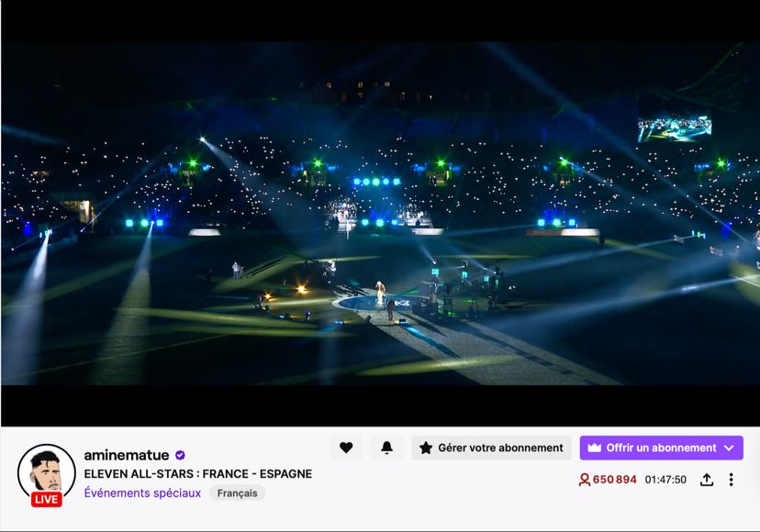Viewport: 760px width, 532px height.
Task: Click the red LIVE badge
Action: point(47,500)
